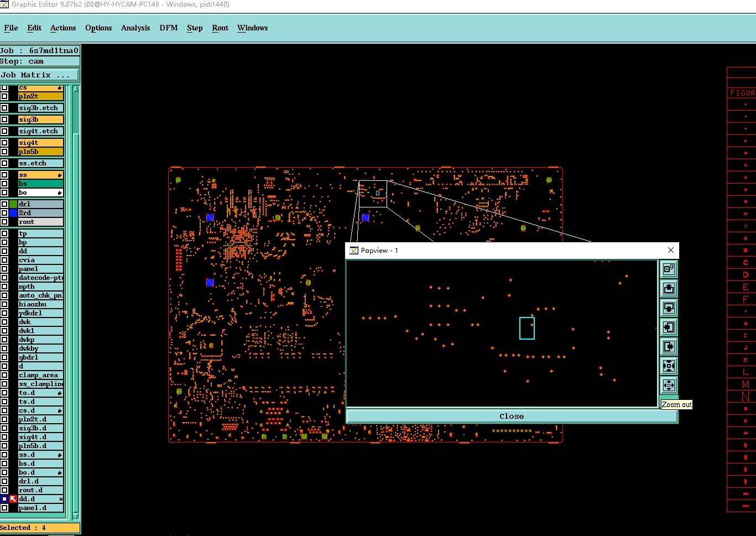756x536 pixels.
Task: Click the green swatch next to drl
Action: (13, 204)
